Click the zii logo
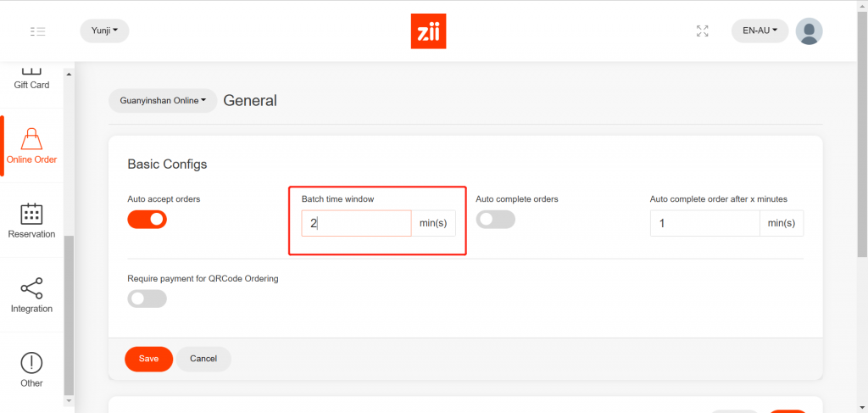This screenshot has width=868, height=413. 428,31
